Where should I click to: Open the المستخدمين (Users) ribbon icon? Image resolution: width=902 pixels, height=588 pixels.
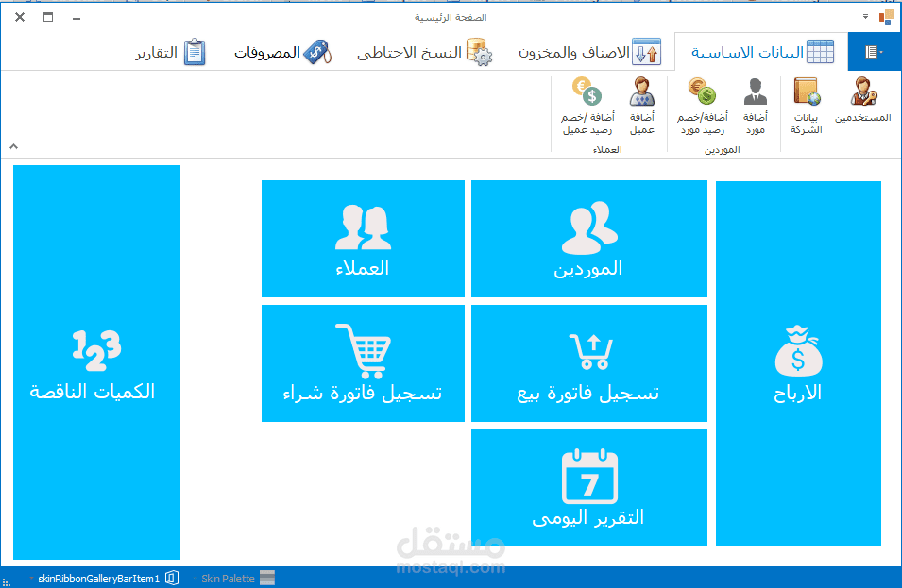pyautogui.click(x=863, y=100)
